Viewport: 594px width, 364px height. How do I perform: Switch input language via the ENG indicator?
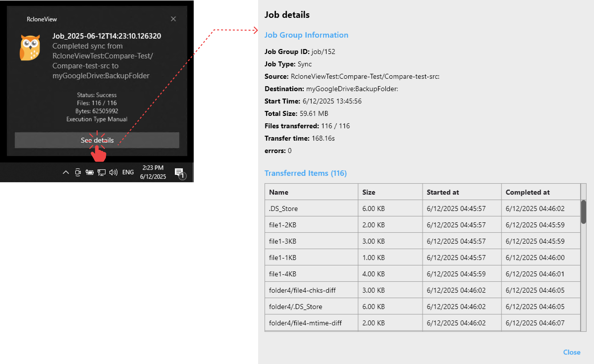pos(128,172)
